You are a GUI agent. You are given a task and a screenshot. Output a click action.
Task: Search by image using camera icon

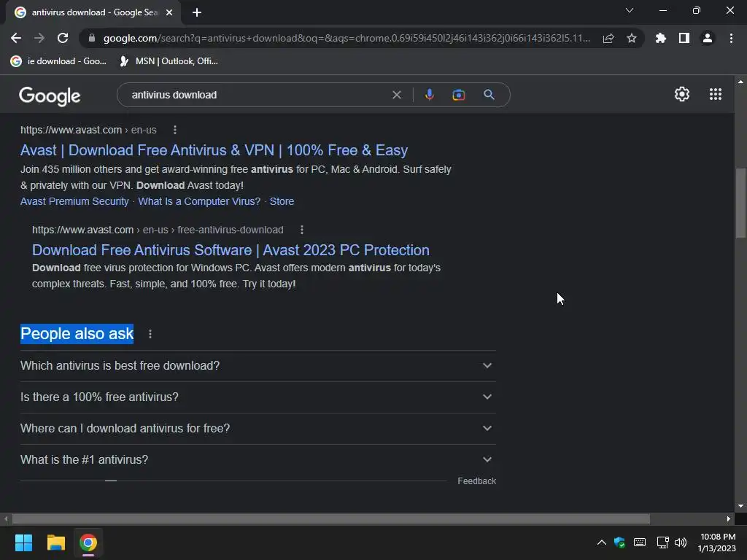458,95
